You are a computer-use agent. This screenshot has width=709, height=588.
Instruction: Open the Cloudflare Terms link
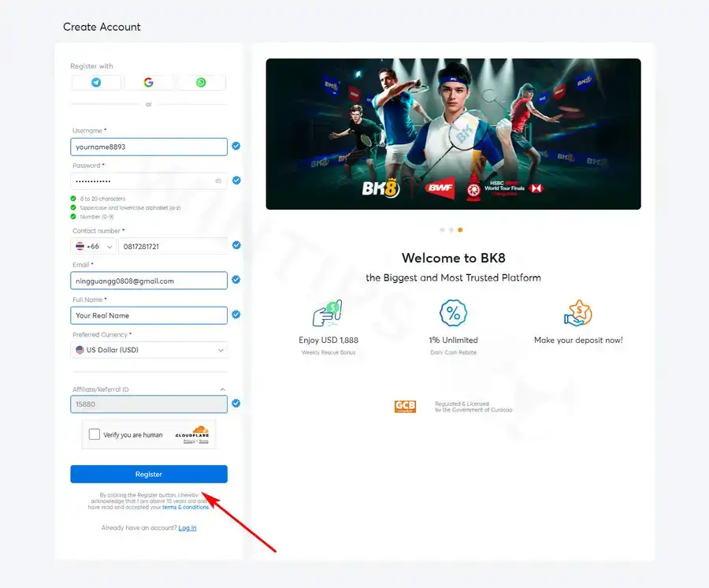tap(204, 441)
